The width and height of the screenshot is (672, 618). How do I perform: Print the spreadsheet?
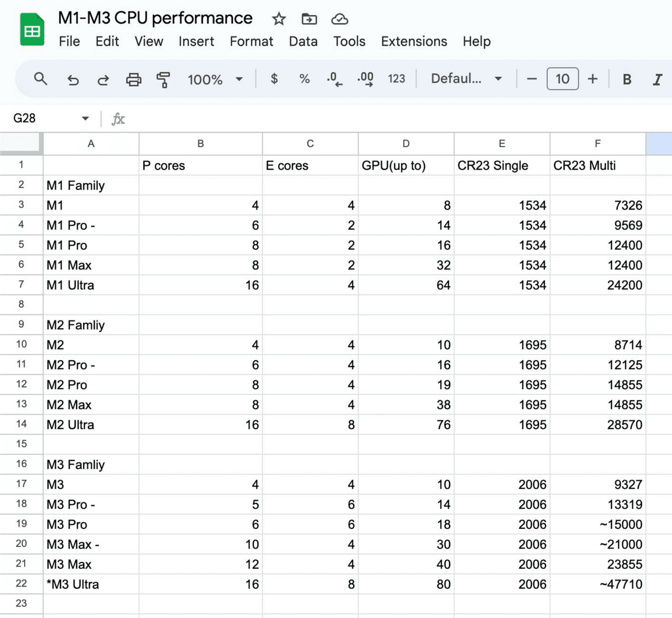[x=133, y=80]
